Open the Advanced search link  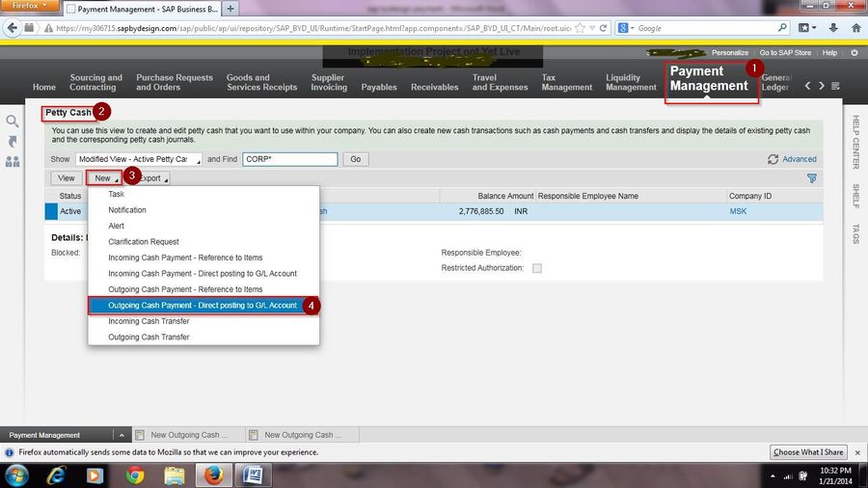799,159
